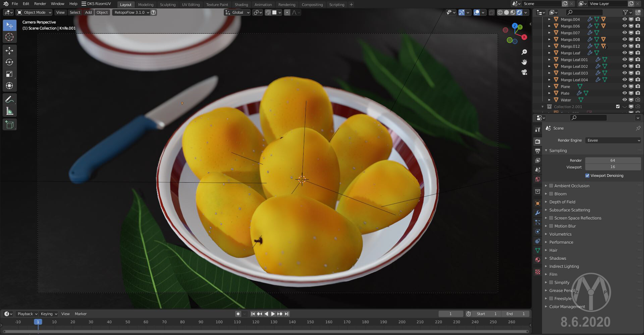Activate the Annotate pencil tool
This screenshot has height=335, width=644.
click(9, 99)
